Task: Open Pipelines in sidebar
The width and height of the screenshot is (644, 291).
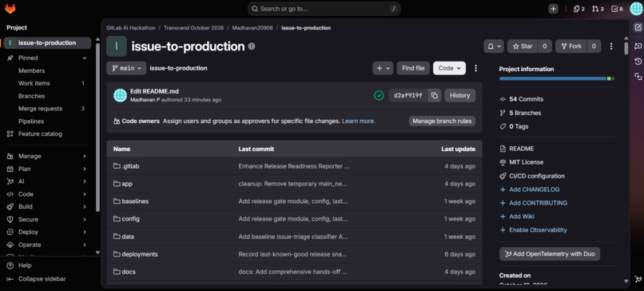Action: (31, 122)
